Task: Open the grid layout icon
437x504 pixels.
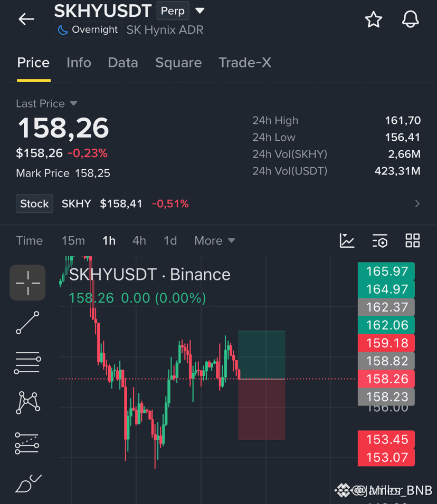Action: (413, 240)
